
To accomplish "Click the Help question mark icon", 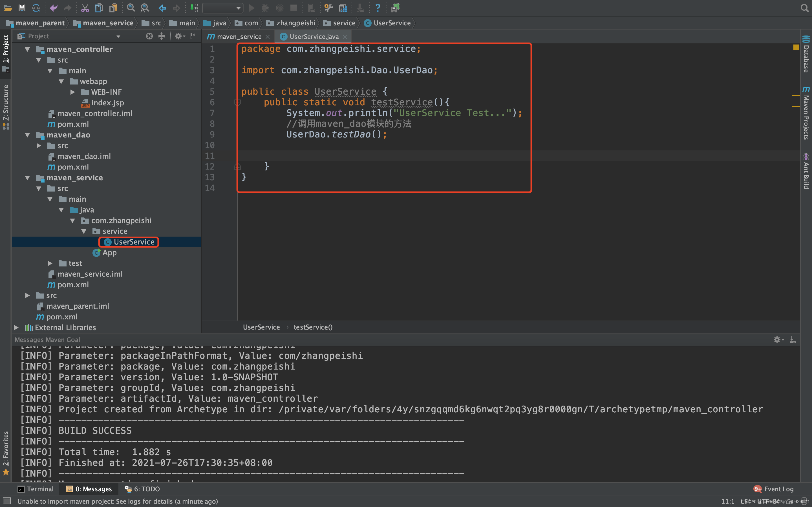I will pos(378,8).
